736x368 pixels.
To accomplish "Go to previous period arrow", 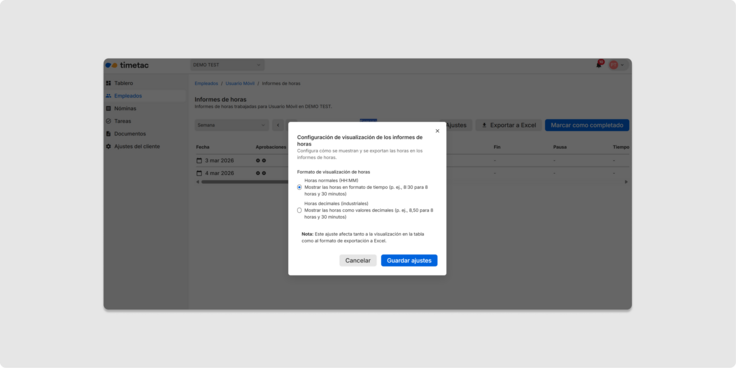I will point(278,125).
